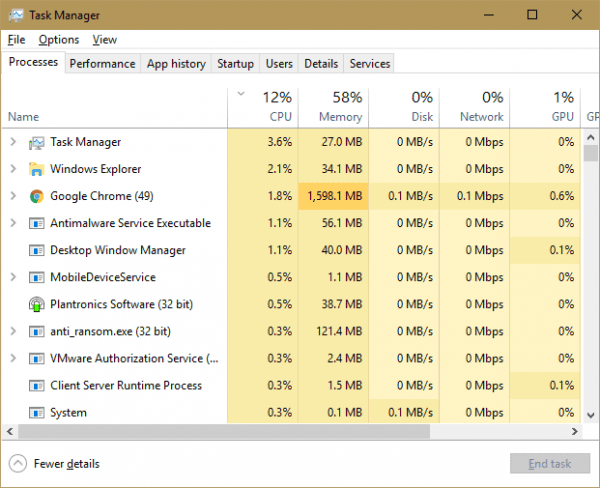Switch to the App history tab
Image resolution: width=600 pixels, height=488 pixels.
pyautogui.click(x=176, y=64)
